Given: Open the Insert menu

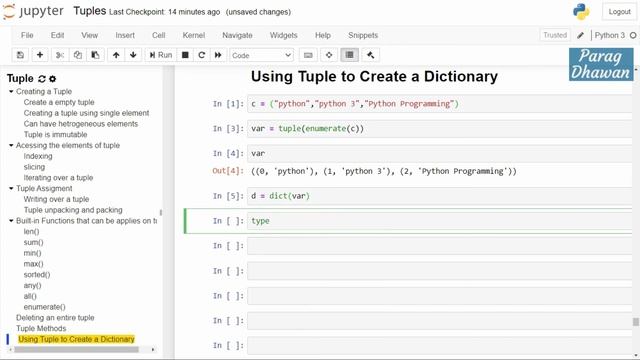Looking at the screenshot, I should click(125, 36).
